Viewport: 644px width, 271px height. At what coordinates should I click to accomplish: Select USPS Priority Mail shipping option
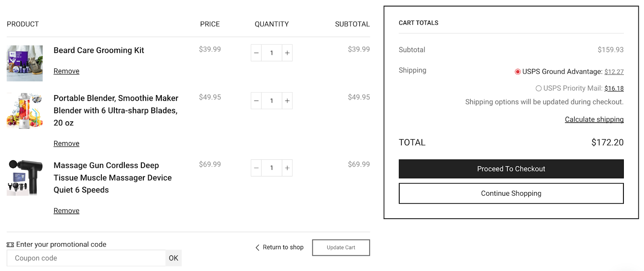pos(539,88)
